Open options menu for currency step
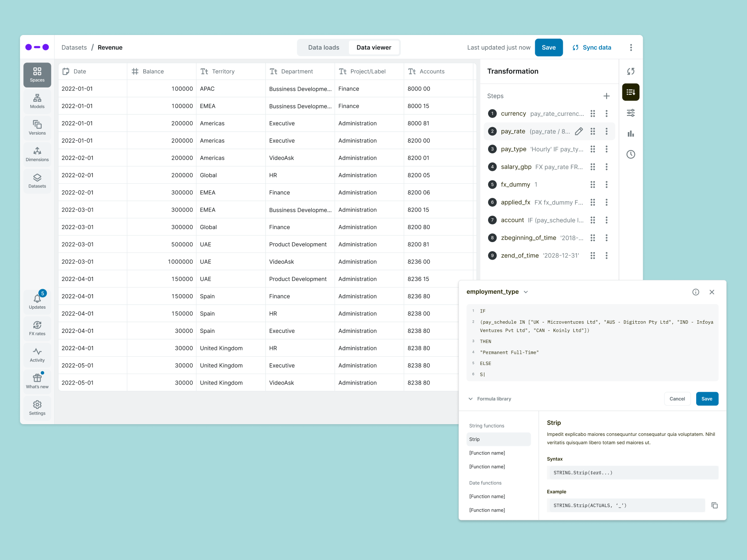 tap(607, 114)
